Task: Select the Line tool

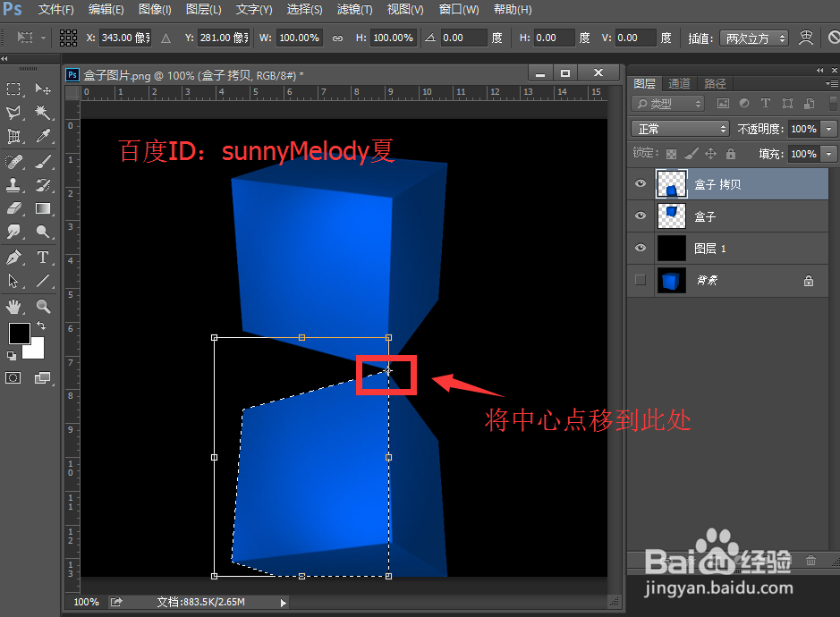Action: 43,281
